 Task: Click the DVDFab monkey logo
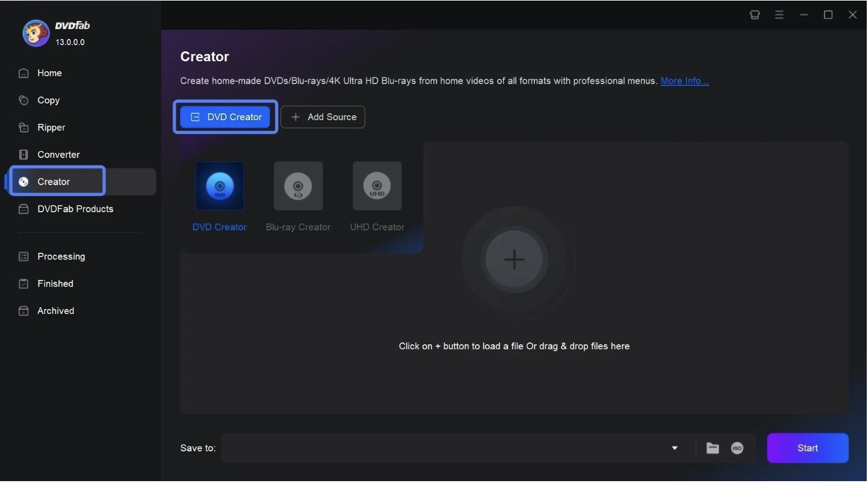click(36, 33)
